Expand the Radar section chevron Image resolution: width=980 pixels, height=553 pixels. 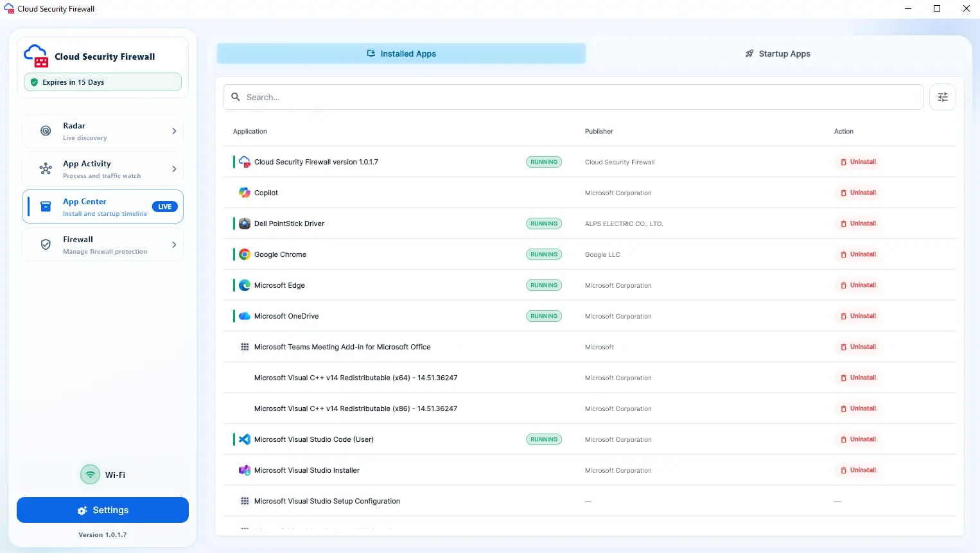[x=174, y=131]
